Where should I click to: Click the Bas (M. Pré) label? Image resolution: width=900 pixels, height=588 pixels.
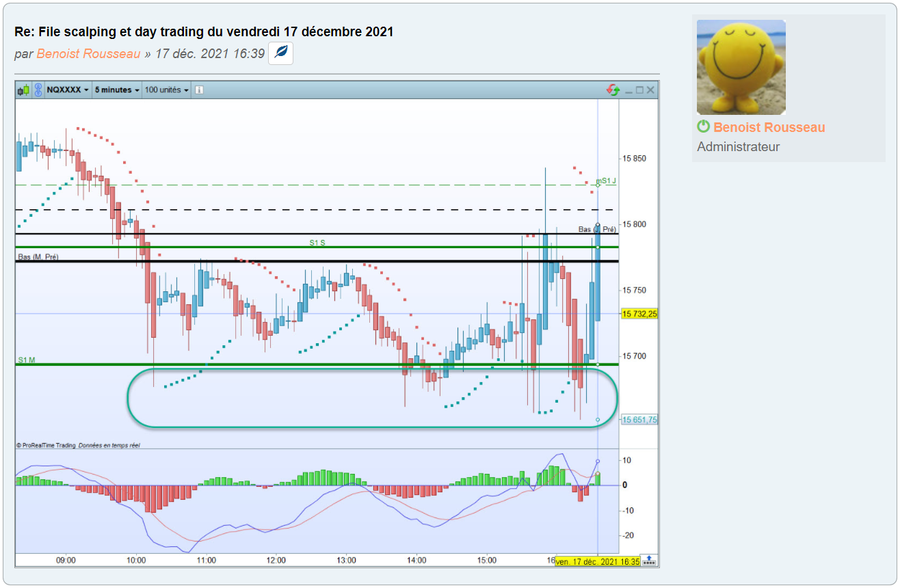tap(38, 256)
